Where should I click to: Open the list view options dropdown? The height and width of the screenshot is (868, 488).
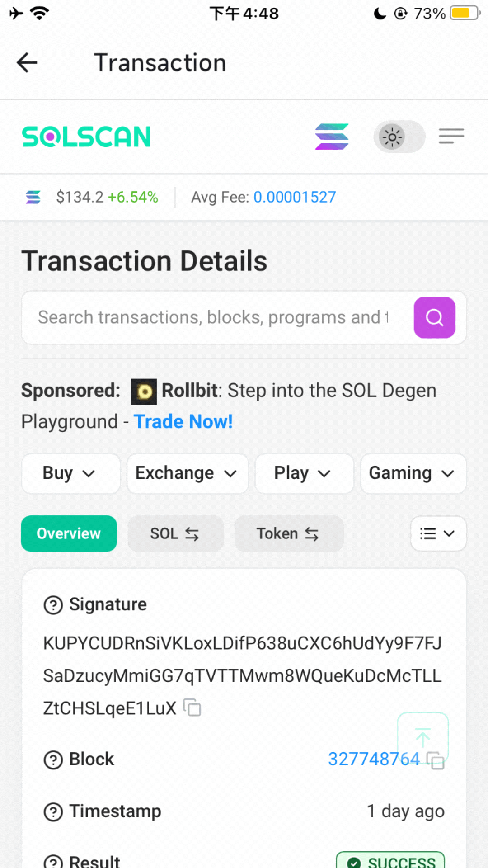click(x=438, y=533)
